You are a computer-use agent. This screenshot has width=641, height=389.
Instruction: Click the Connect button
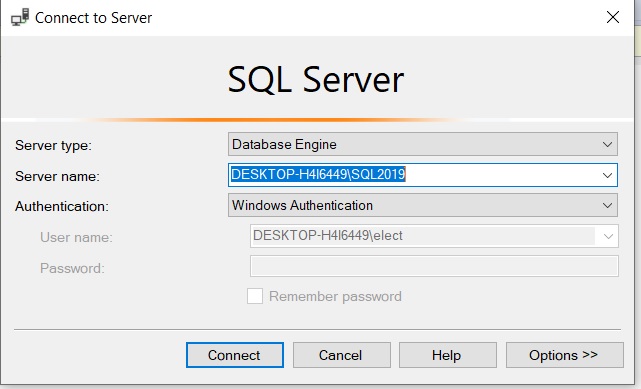coord(235,355)
